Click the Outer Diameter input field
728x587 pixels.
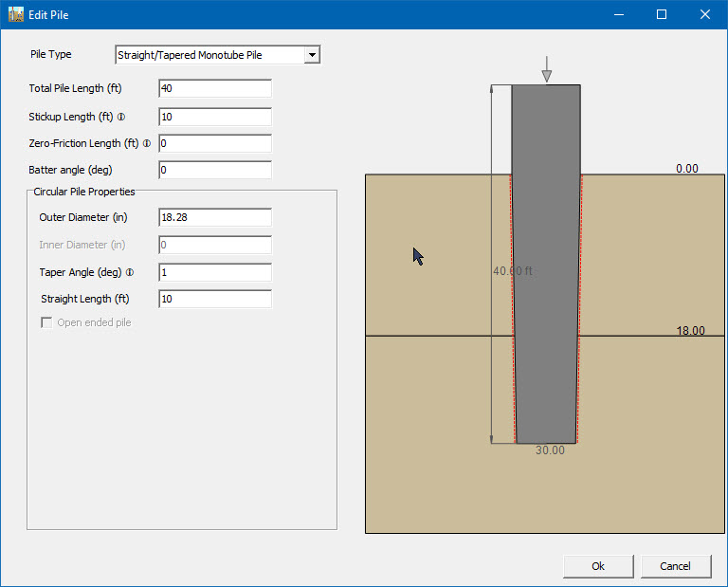[215, 217]
